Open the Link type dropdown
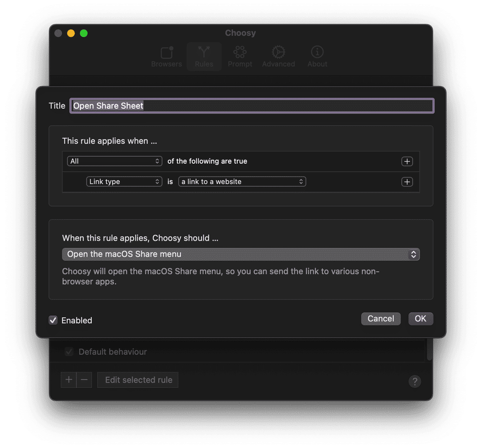 tap(124, 181)
